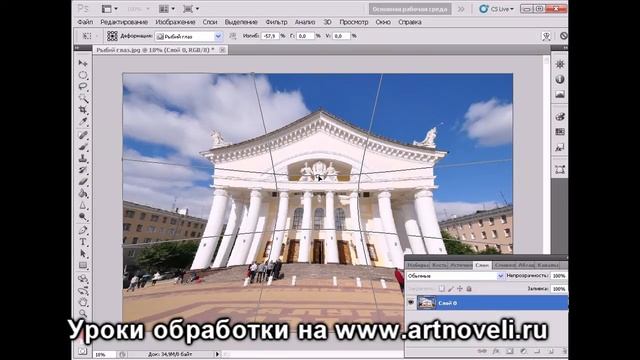Image resolution: width=640 pixels, height=360 pixels.
Task: Select the Dodge tool
Action: [x=83, y=217]
